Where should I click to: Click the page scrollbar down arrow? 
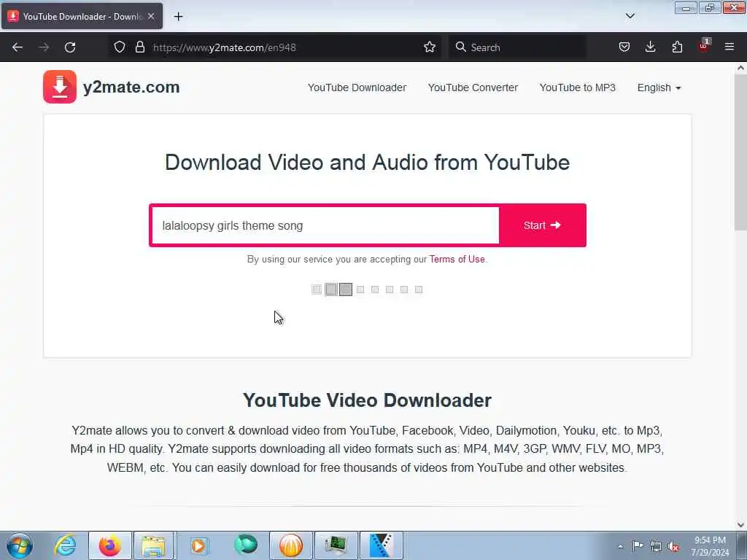(x=741, y=525)
